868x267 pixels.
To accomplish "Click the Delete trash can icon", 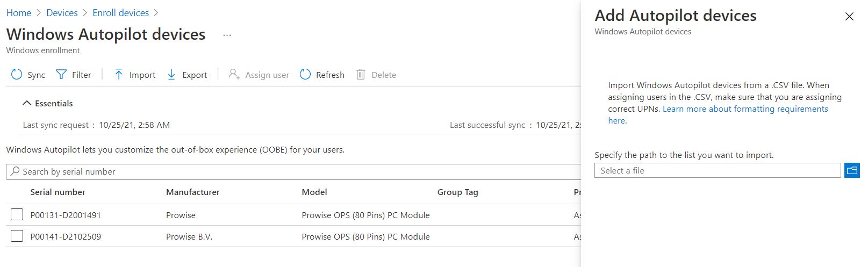I will coord(361,75).
